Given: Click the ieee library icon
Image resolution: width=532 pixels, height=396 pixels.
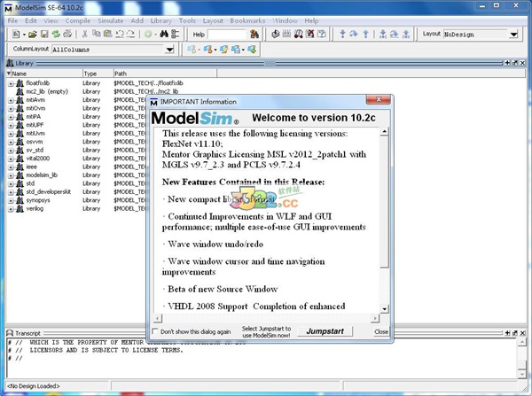Looking at the screenshot, I should [20, 166].
